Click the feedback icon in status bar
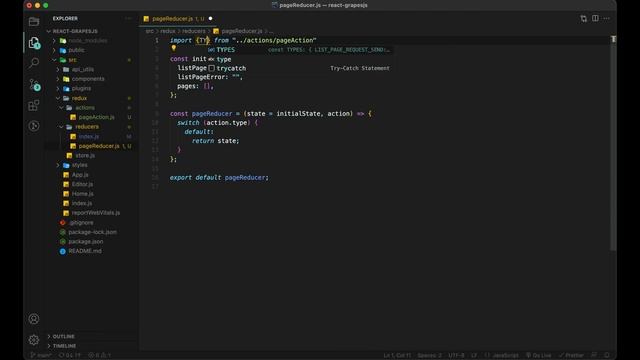 594,356
